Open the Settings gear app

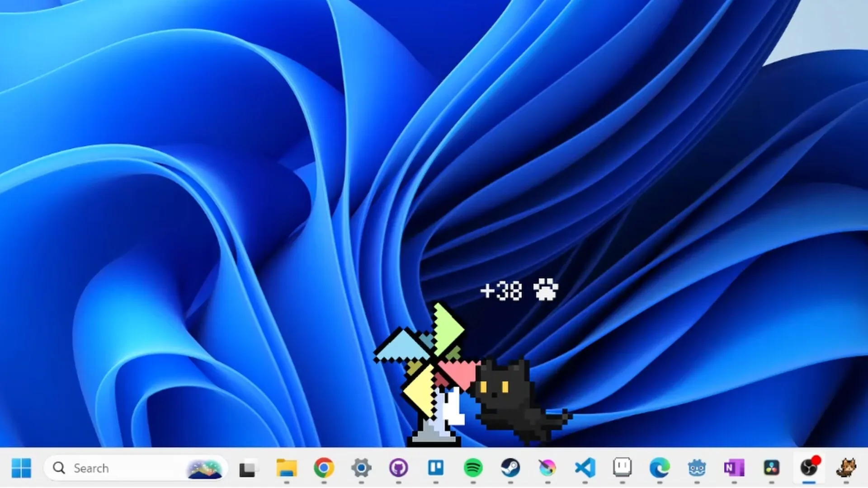click(x=361, y=468)
